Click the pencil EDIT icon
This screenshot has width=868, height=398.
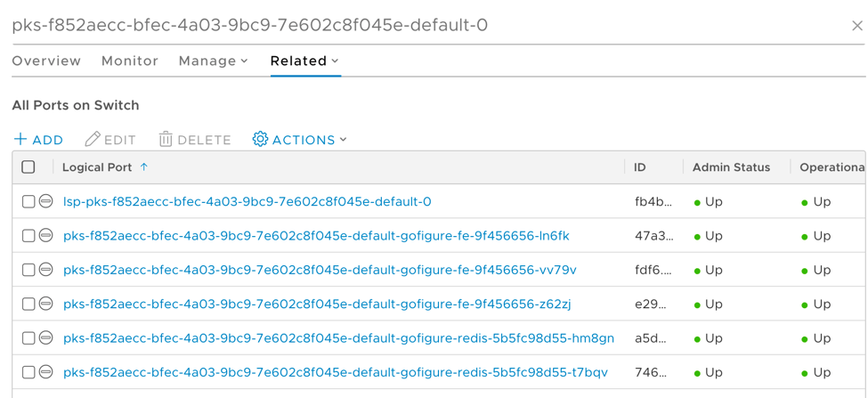[x=93, y=139]
